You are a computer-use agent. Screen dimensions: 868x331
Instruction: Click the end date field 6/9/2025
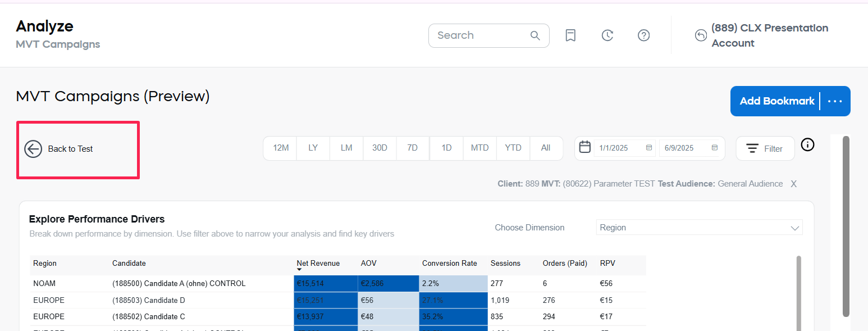pyautogui.click(x=690, y=148)
